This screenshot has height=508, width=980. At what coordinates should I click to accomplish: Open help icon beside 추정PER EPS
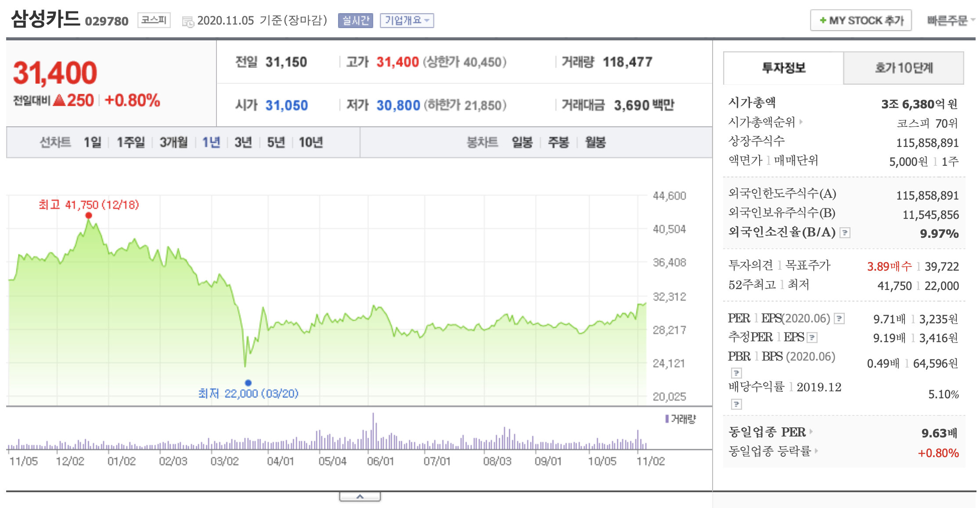point(812,337)
